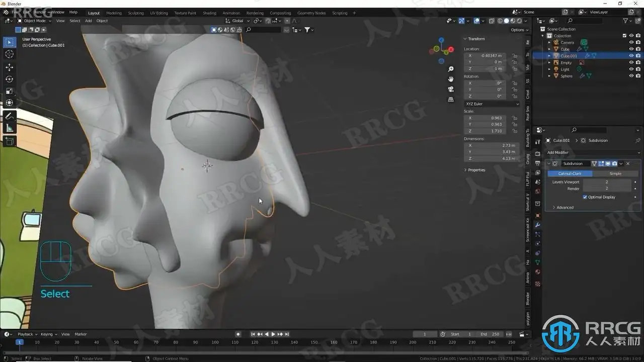This screenshot has width=644, height=362.
Task: Expand the Empty object in outliner
Action: pyautogui.click(x=549, y=62)
